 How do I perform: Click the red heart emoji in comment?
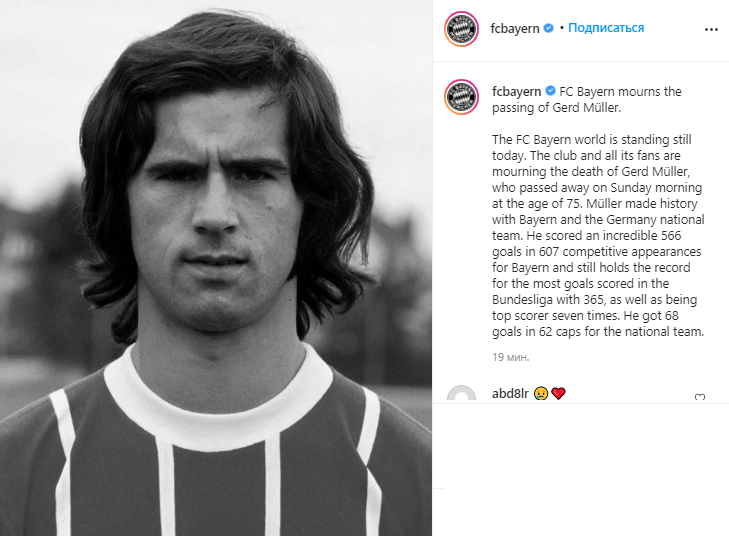(558, 393)
